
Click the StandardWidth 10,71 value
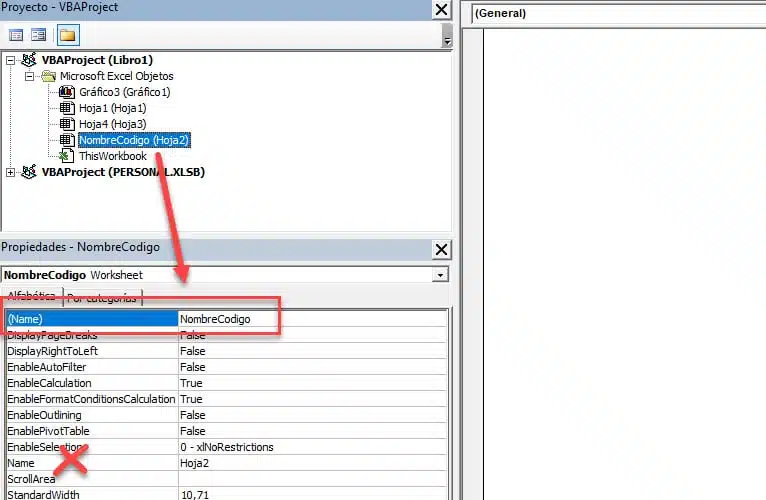click(313, 494)
